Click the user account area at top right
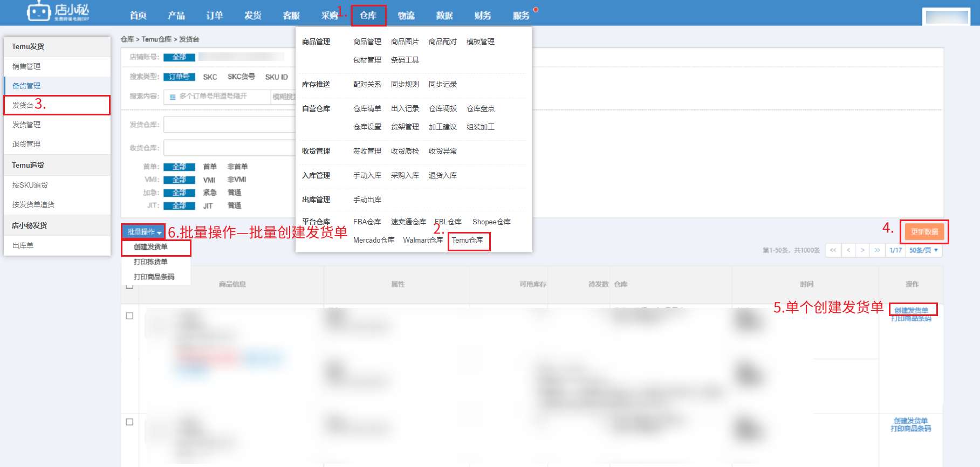 click(947, 17)
